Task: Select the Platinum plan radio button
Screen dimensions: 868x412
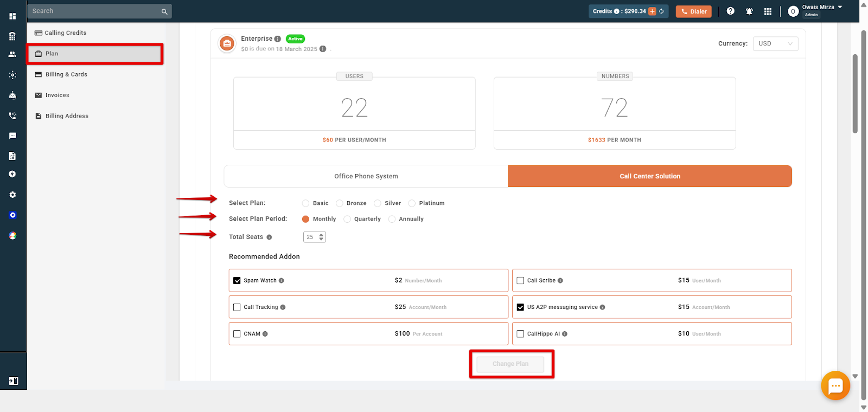Action: (x=412, y=203)
